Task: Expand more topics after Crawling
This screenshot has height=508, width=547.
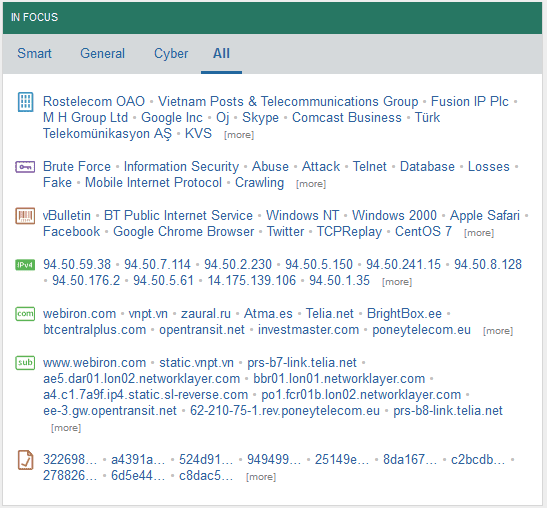Action: click(x=311, y=184)
